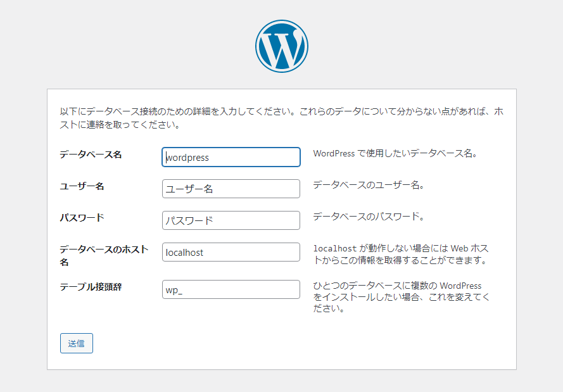Click description 'データベースのユーザー名。'

[369, 185]
